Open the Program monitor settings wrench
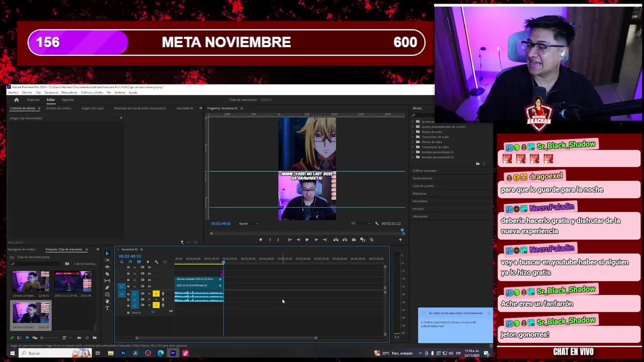 [377, 223]
